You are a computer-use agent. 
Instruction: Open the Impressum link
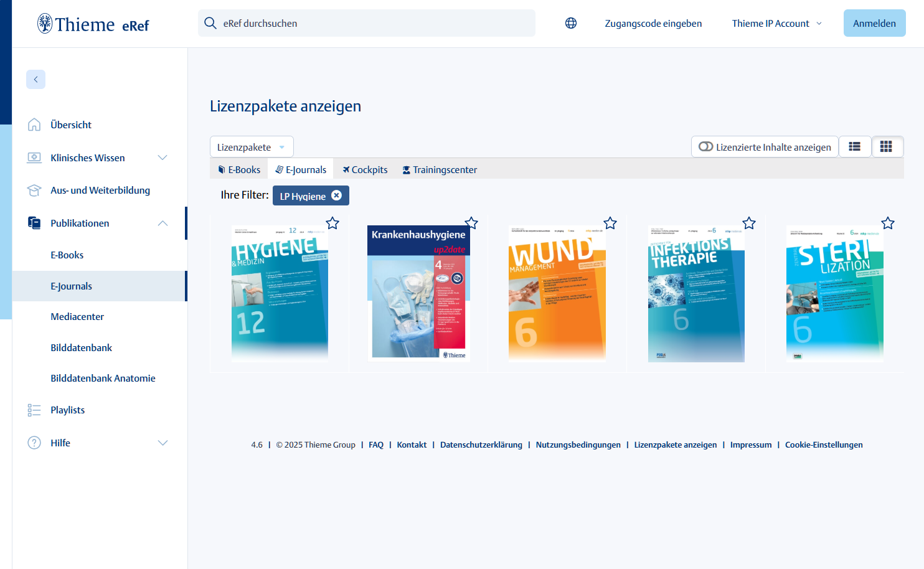tap(751, 444)
